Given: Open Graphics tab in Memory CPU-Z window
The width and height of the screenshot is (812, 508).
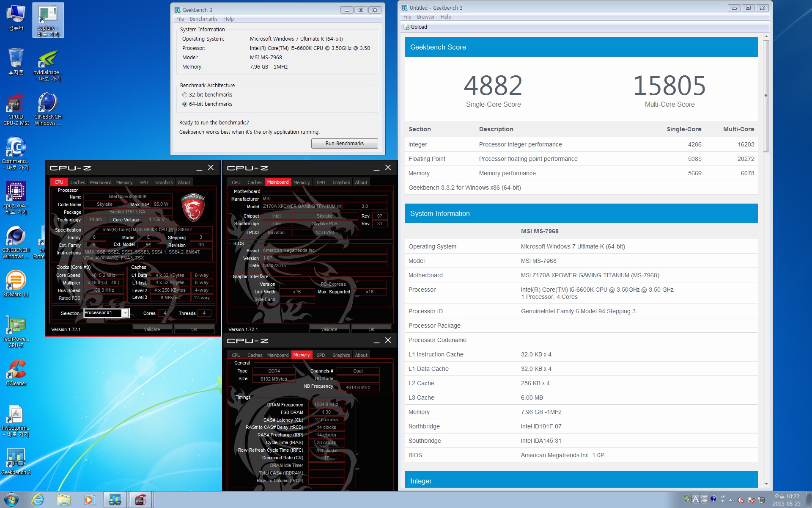Looking at the screenshot, I should (341, 355).
